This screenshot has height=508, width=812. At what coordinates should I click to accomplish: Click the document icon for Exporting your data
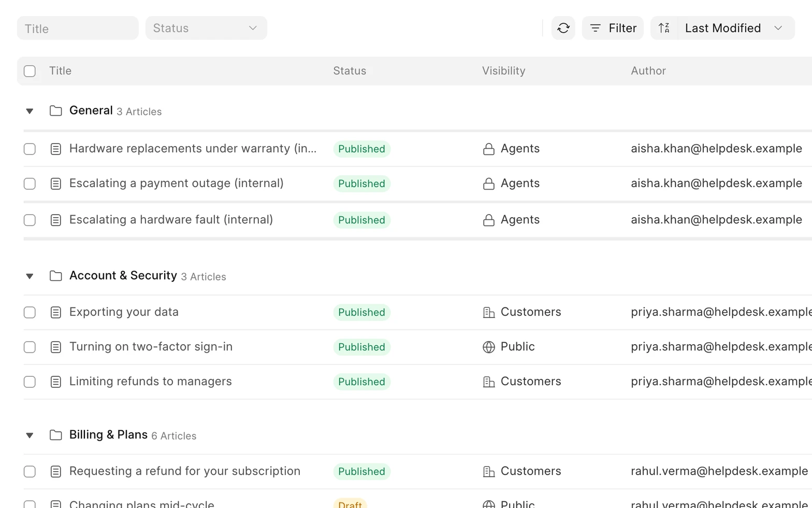[55, 312]
